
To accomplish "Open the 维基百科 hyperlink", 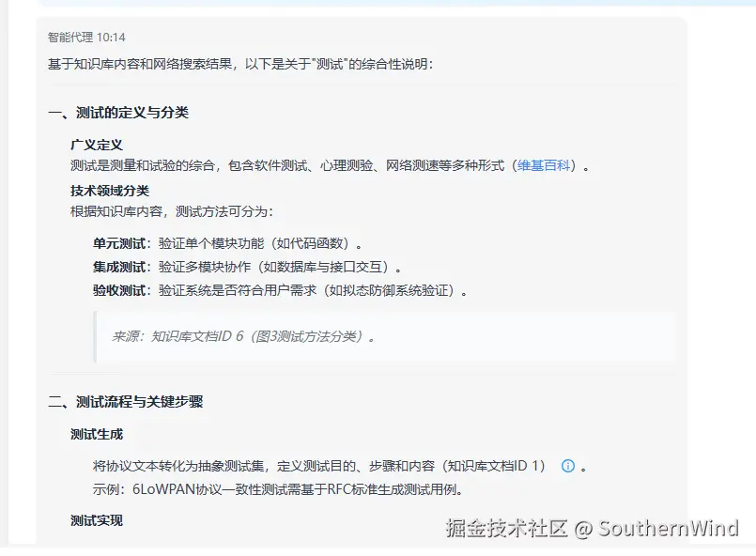I will (544, 166).
